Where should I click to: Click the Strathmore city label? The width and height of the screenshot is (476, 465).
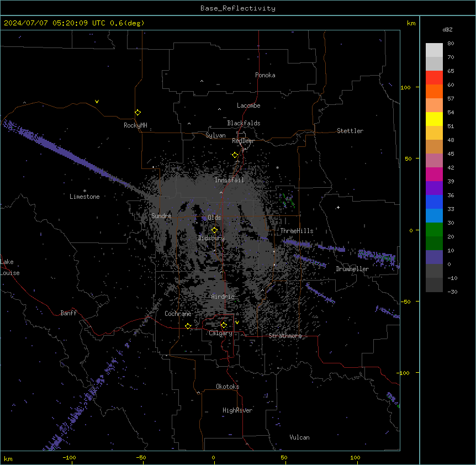(x=285, y=336)
